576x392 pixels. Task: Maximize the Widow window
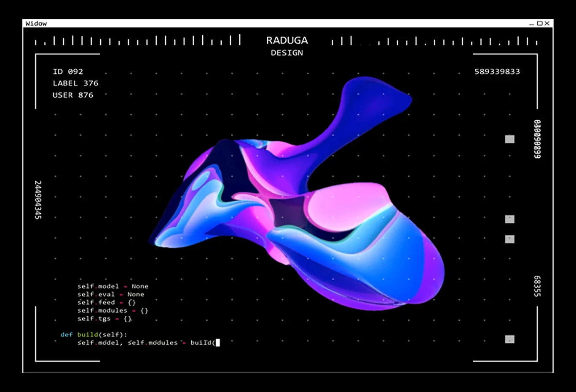pos(539,24)
